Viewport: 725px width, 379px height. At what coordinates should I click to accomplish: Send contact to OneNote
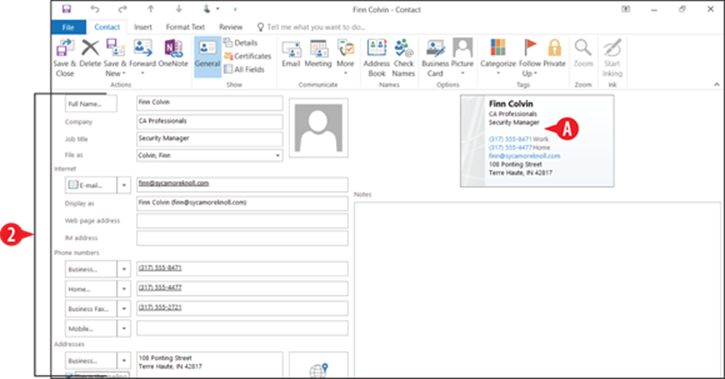pos(173,53)
